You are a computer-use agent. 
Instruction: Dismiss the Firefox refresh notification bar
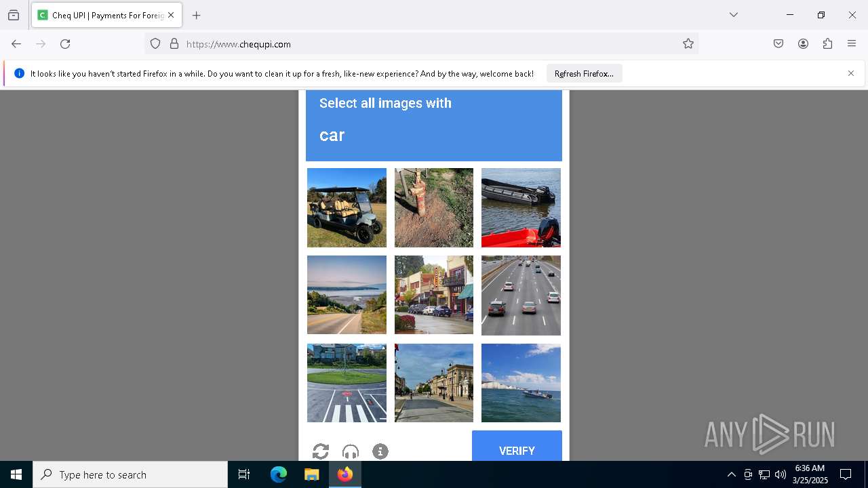[851, 73]
